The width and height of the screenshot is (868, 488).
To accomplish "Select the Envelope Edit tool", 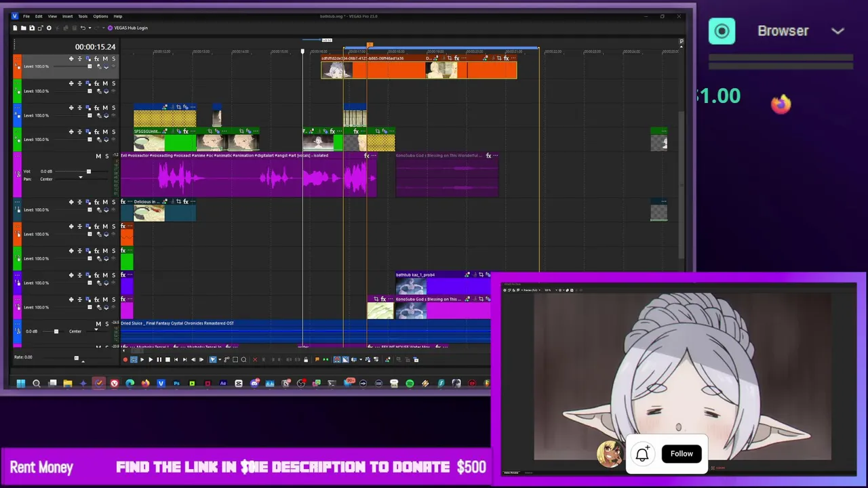I will pyautogui.click(x=226, y=359).
